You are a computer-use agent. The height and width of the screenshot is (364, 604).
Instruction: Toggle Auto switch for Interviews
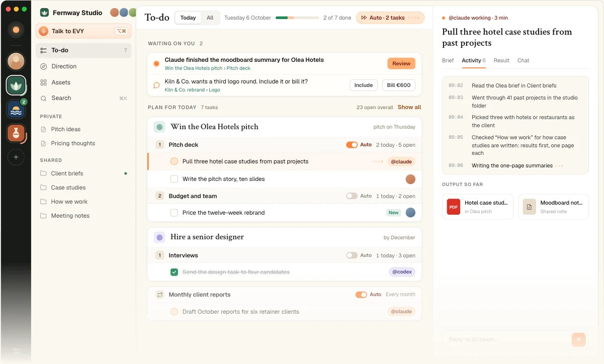pos(352,255)
